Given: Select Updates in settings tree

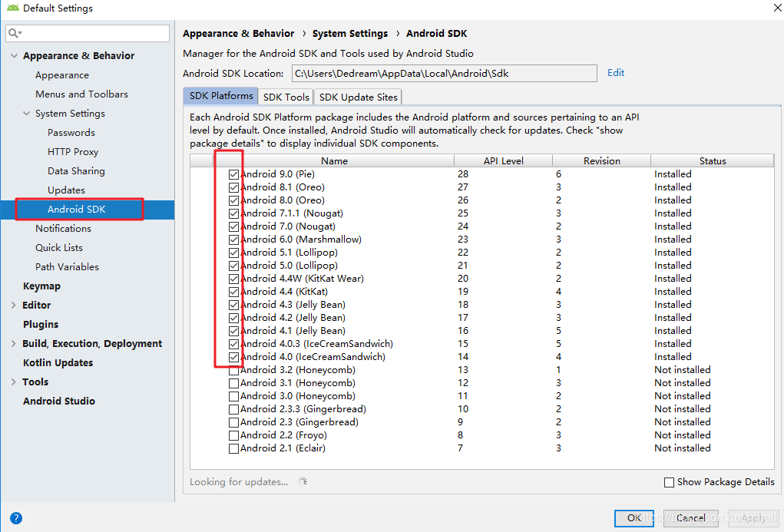Looking at the screenshot, I should [66, 190].
